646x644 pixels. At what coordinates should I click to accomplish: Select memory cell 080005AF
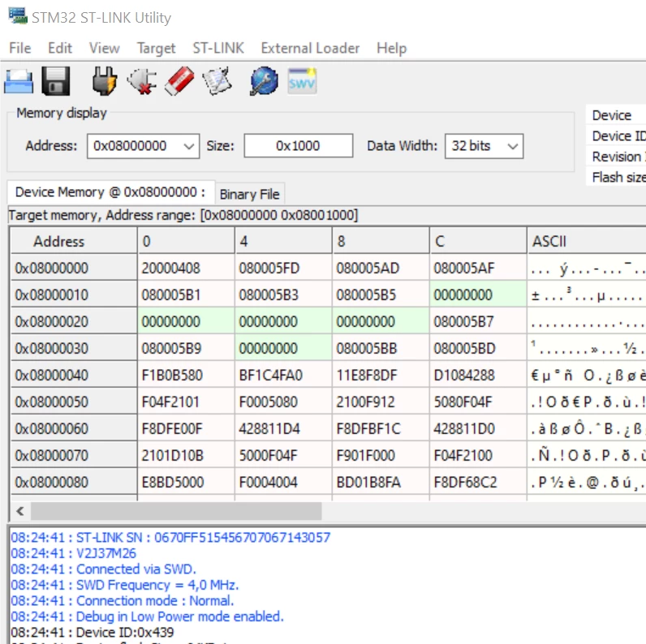pos(477,268)
